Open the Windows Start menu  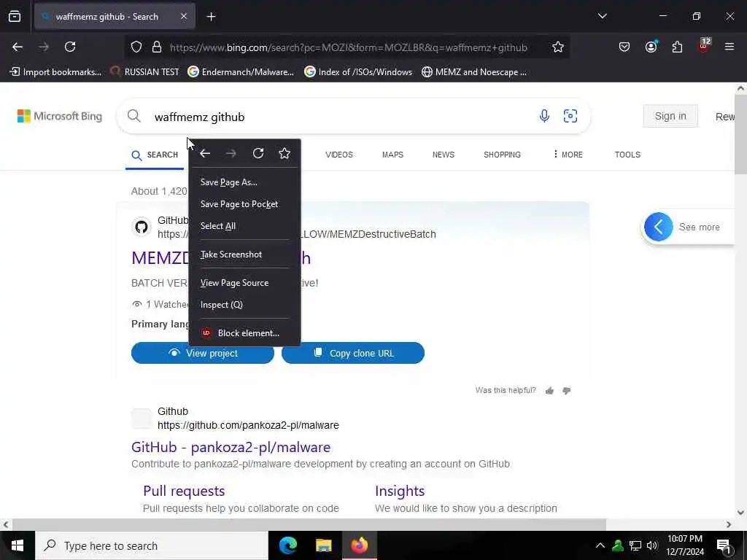point(18,545)
